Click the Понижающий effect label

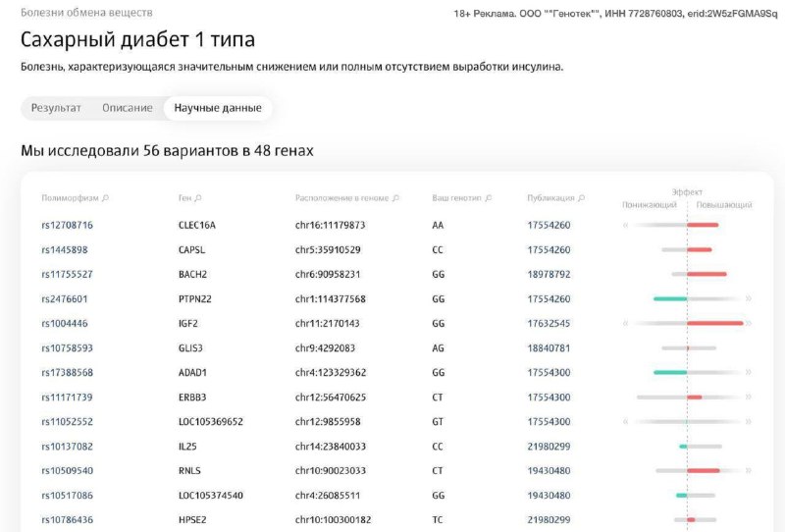click(x=650, y=205)
